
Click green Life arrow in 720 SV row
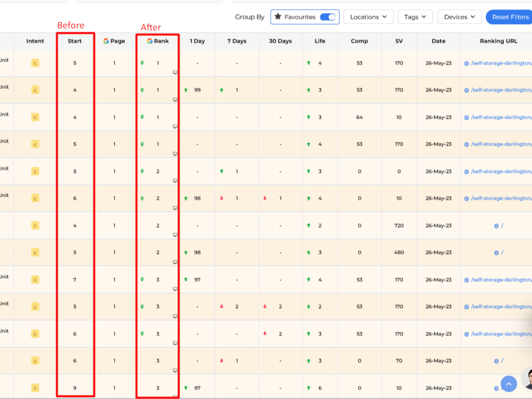(x=309, y=225)
